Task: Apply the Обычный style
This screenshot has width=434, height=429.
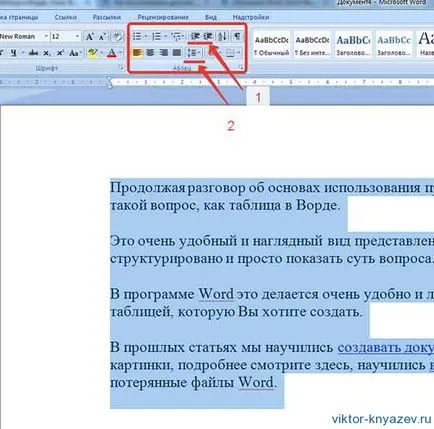Action: pyautogui.click(x=272, y=45)
